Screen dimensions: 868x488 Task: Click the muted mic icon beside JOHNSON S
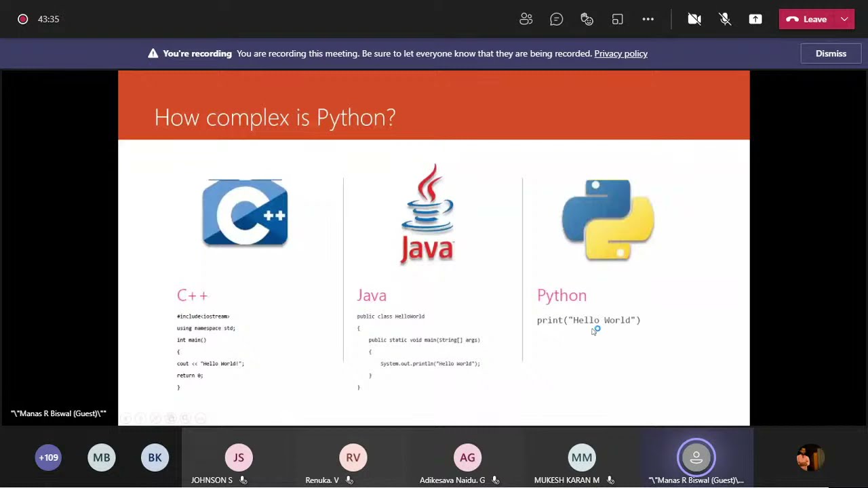tap(243, 480)
